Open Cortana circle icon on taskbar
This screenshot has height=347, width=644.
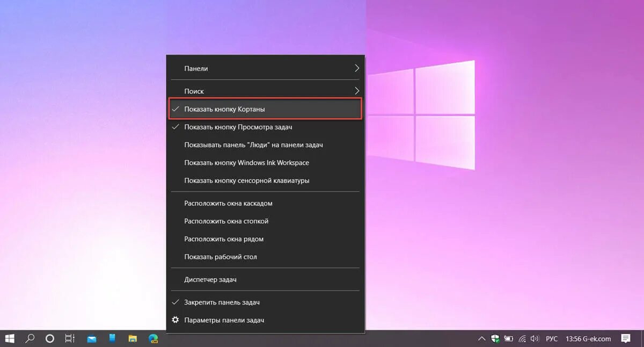[50, 338]
